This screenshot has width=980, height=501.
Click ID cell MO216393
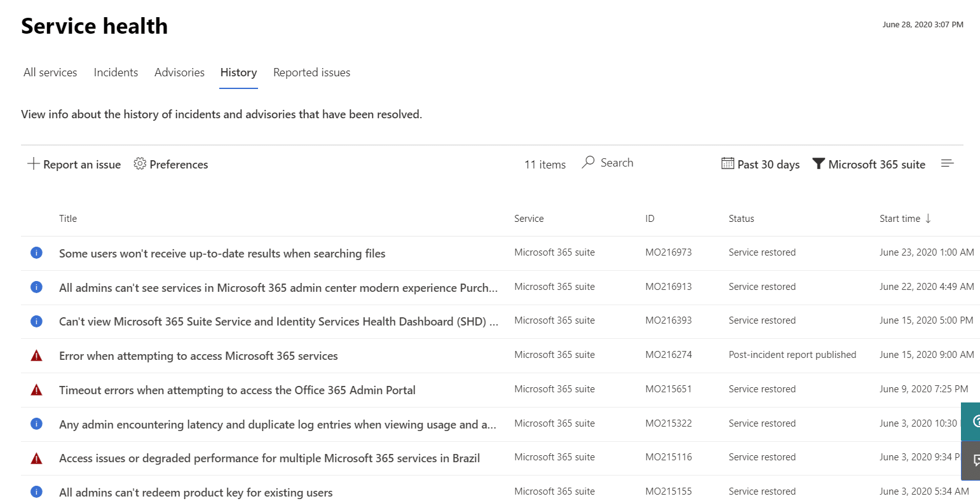pyautogui.click(x=669, y=320)
